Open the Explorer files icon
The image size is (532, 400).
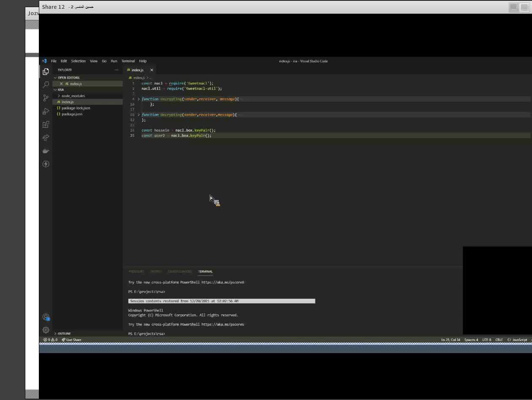46,72
